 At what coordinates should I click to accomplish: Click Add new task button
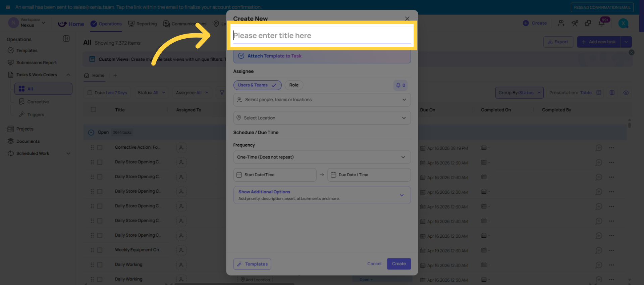(599, 42)
